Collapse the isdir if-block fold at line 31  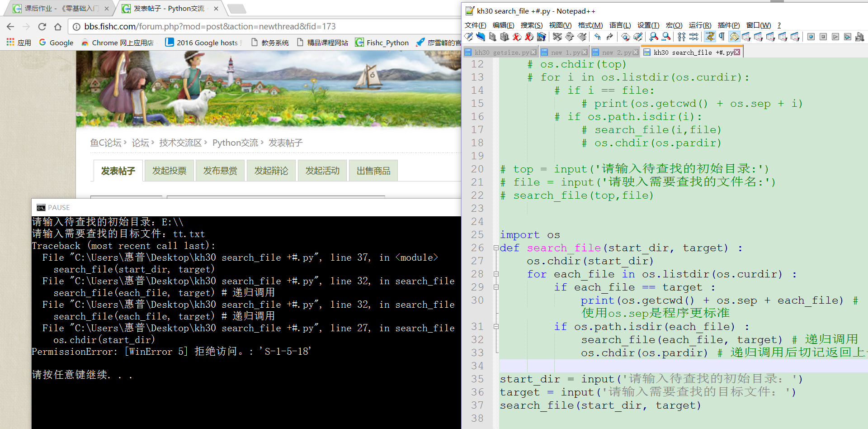pyautogui.click(x=496, y=327)
